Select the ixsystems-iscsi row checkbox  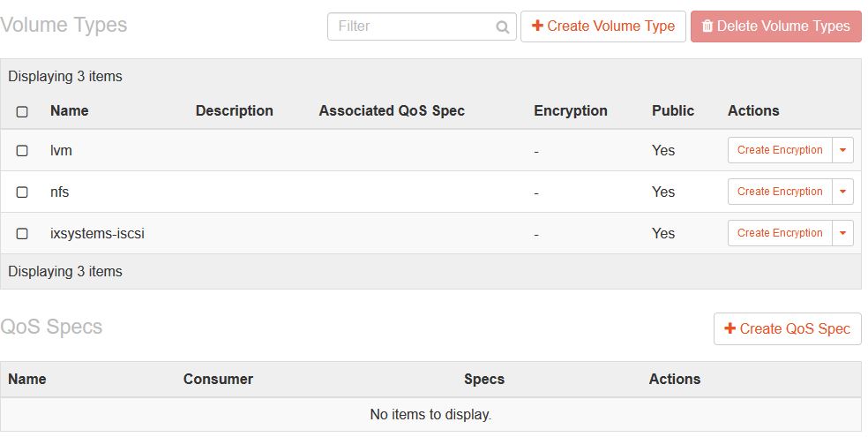coord(22,234)
